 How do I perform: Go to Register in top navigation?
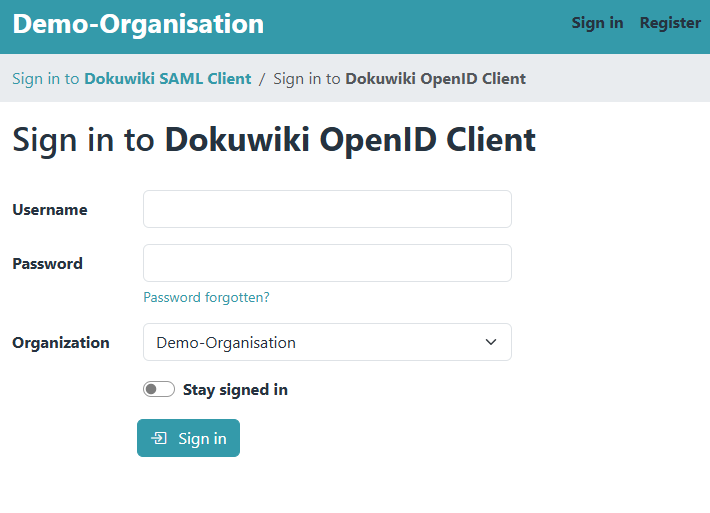(670, 23)
